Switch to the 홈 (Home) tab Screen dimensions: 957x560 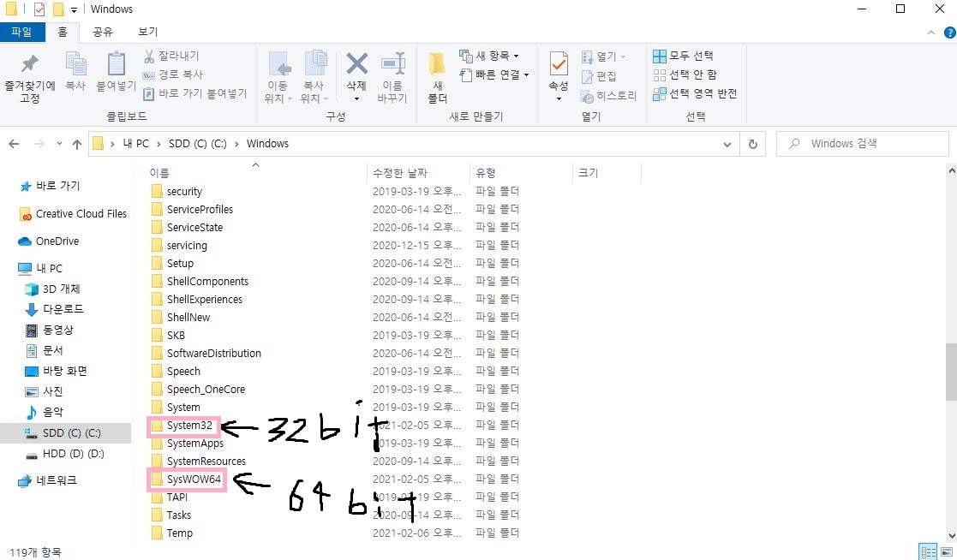(63, 31)
